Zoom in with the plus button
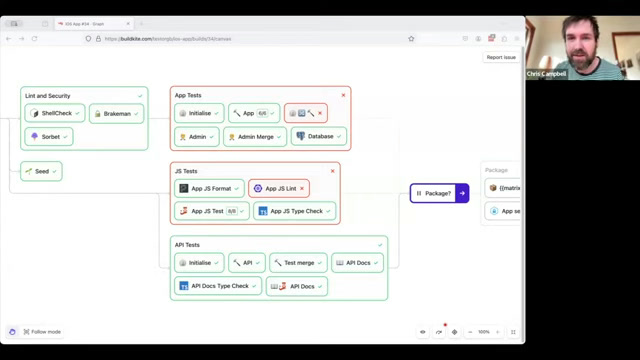Screen dimensions: 640x360 point(498,332)
